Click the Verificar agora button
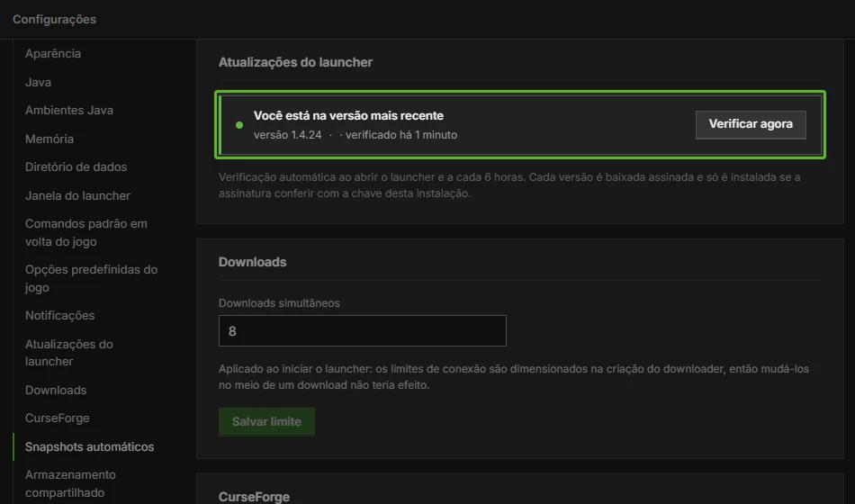This screenshot has height=504, width=855. coord(751,125)
